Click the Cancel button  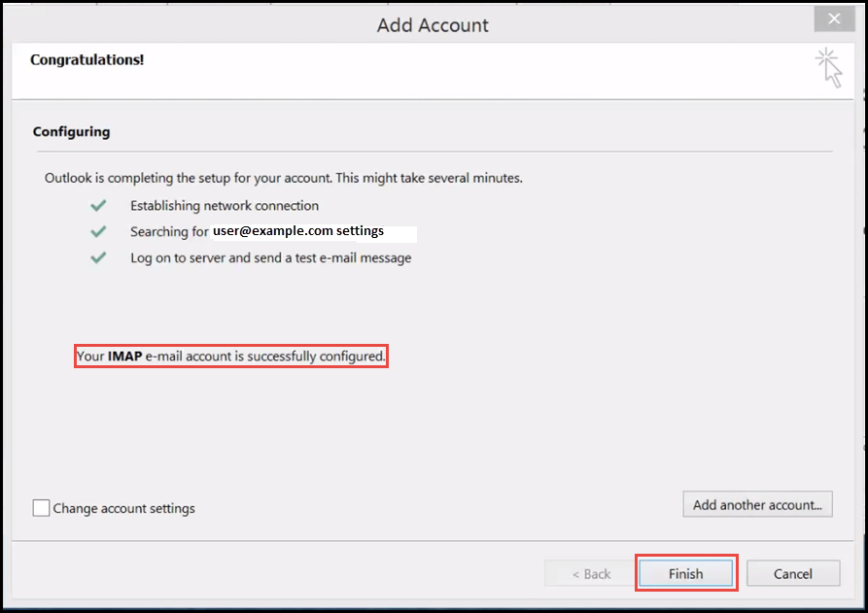click(793, 573)
